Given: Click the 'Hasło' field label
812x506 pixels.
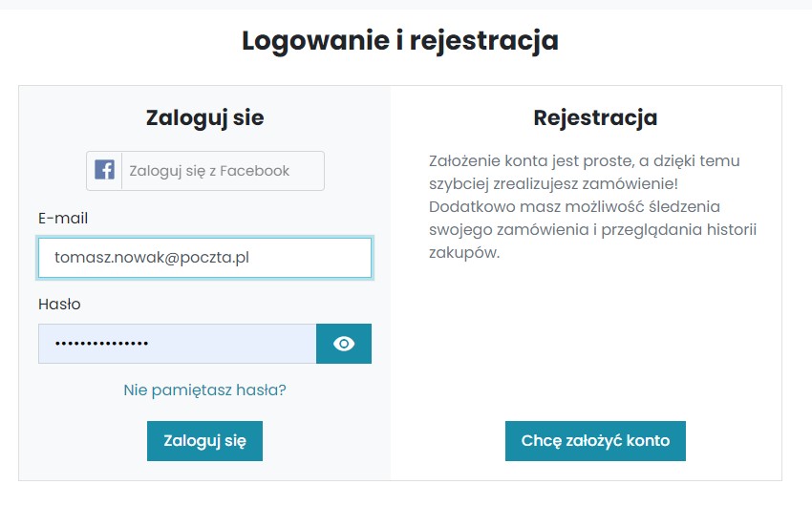Looking at the screenshot, I should tap(59, 305).
